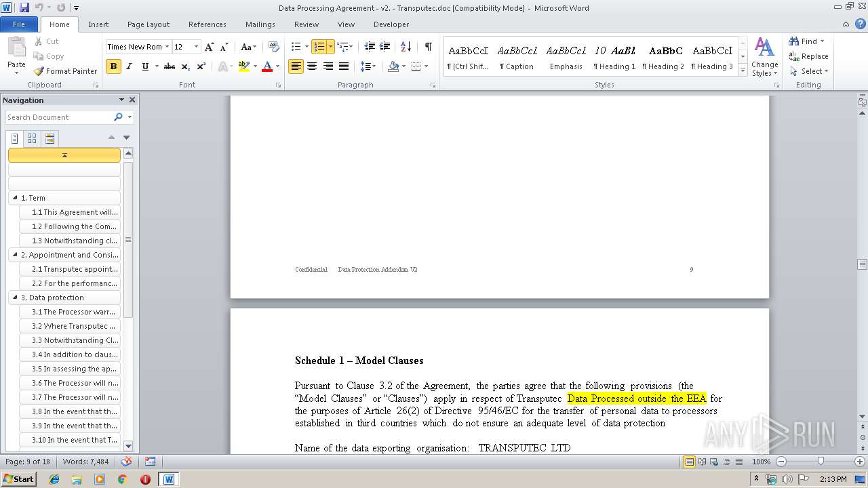This screenshot has width=868, height=488.
Task: Click the Text Highlight Color button
Action: point(244,66)
